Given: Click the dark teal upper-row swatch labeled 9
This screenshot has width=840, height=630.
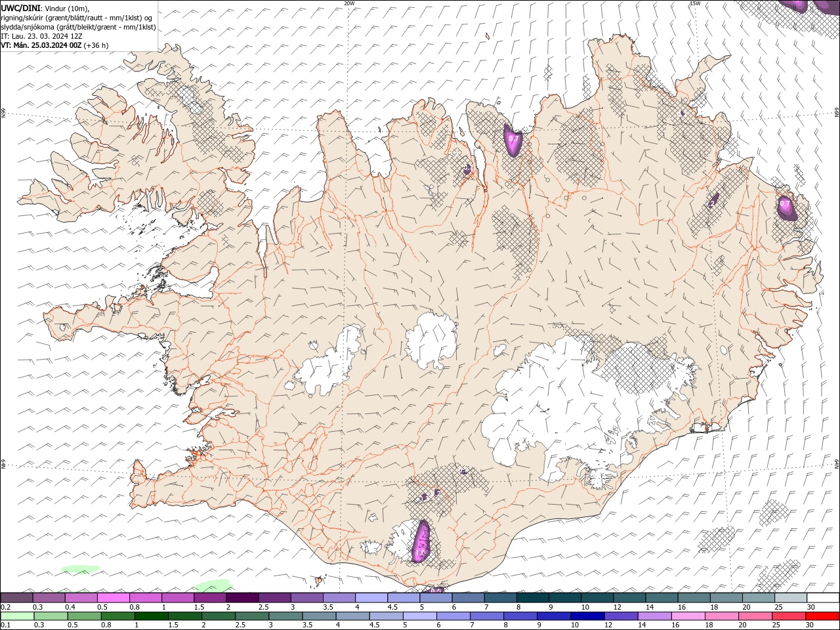Looking at the screenshot, I should pos(564,598).
